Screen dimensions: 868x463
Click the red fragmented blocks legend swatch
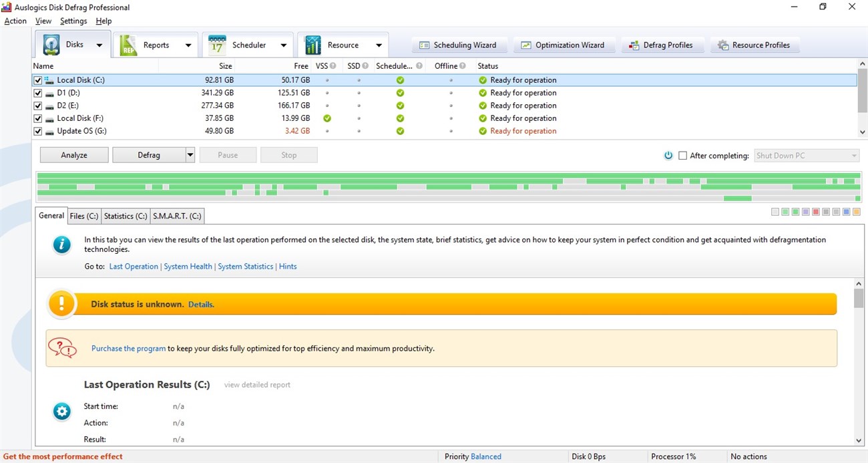tap(815, 212)
